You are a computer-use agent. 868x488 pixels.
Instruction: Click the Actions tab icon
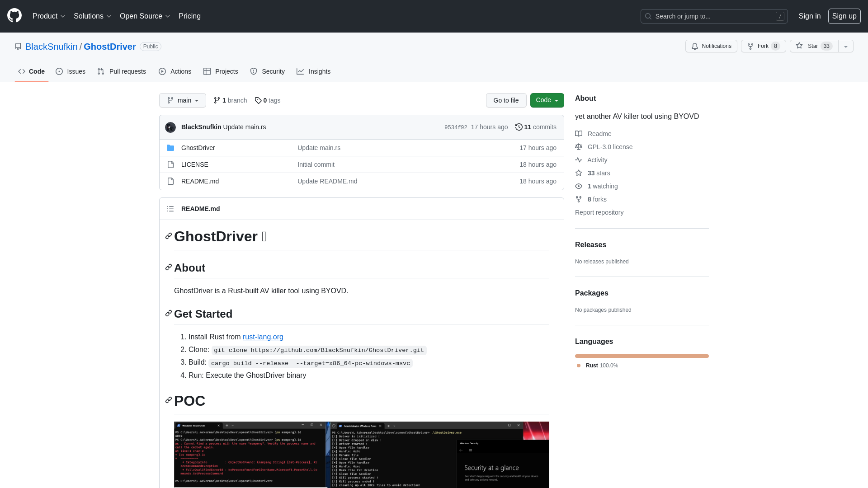[x=162, y=71]
